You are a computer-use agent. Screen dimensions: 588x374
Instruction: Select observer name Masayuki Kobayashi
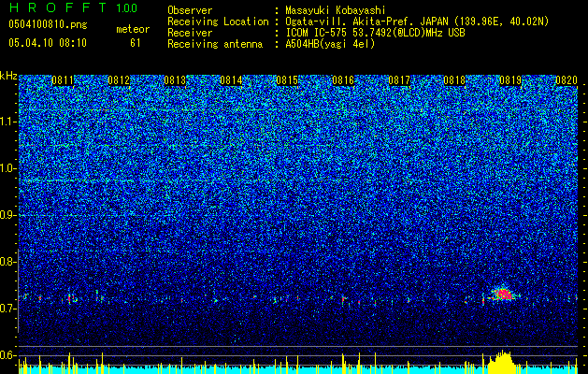click(x=336, y=10)
